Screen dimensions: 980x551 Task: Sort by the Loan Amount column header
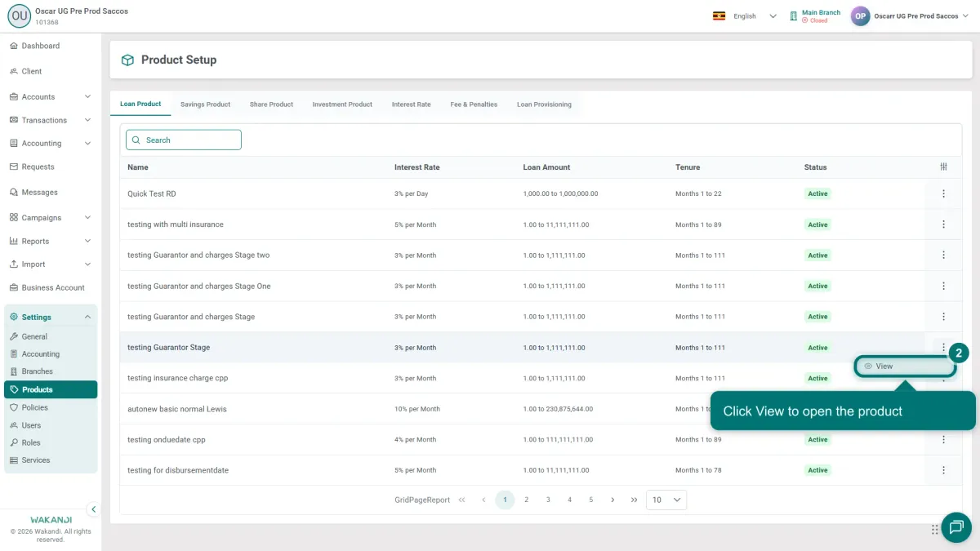[546, 167]
